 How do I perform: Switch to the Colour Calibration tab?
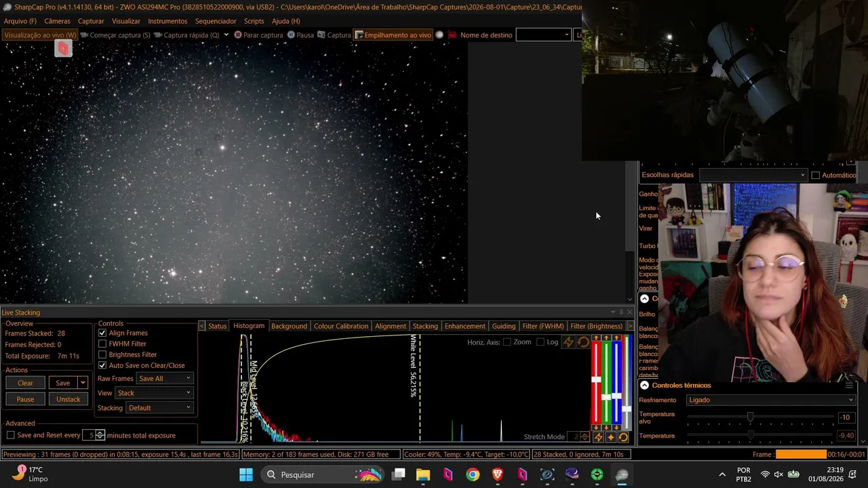341,326
